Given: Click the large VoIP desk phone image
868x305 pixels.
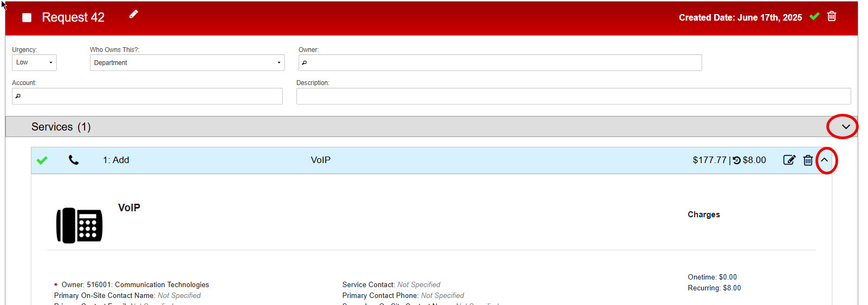Looking at the screenshot, I should pos(79,225).
